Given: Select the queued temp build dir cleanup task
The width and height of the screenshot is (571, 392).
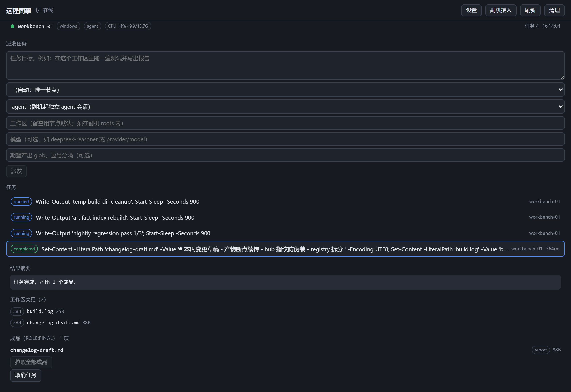Looking at the screenshot, I should click(285, 202).
